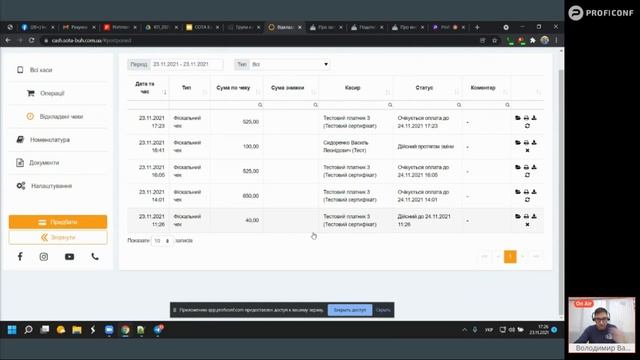The image size is (640, 360).
Task: Open folder icon for Сидоренко receipt row
Action: pos(518,142)
